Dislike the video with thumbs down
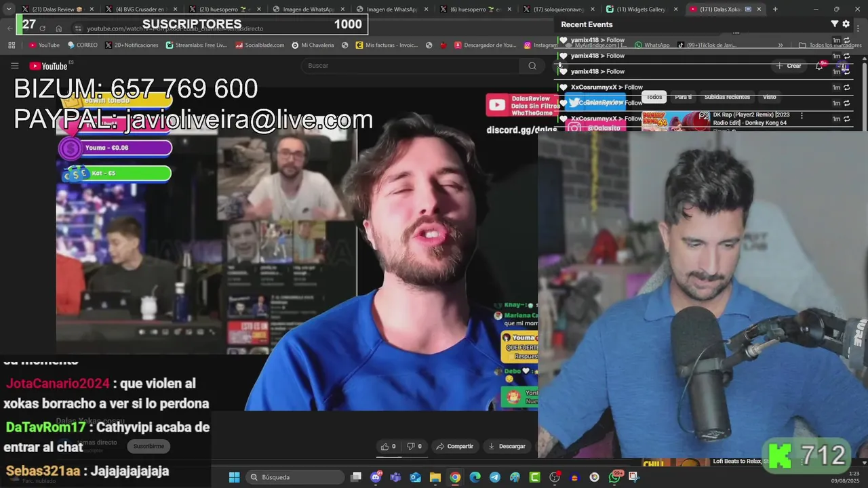 414,446
